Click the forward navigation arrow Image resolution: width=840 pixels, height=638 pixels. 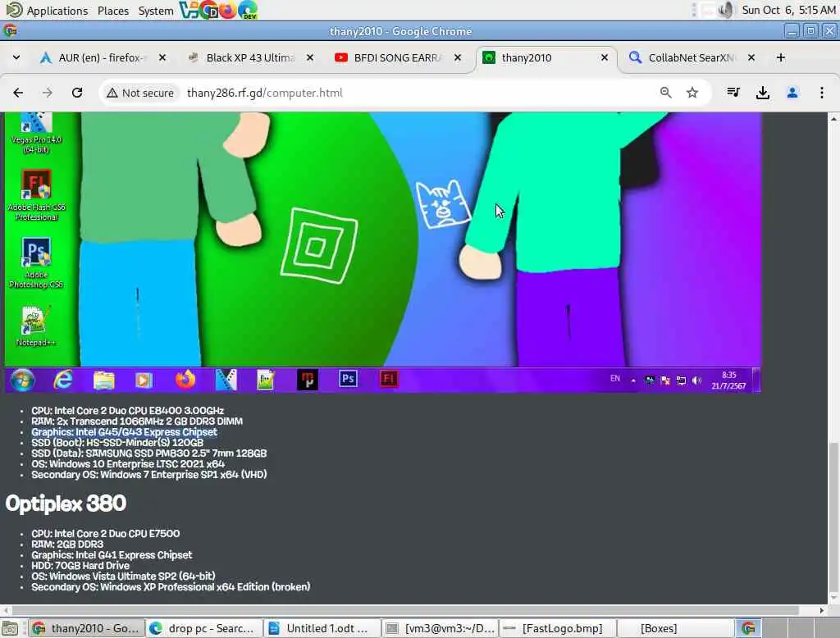pyautogui.click(x=47, y=93)
